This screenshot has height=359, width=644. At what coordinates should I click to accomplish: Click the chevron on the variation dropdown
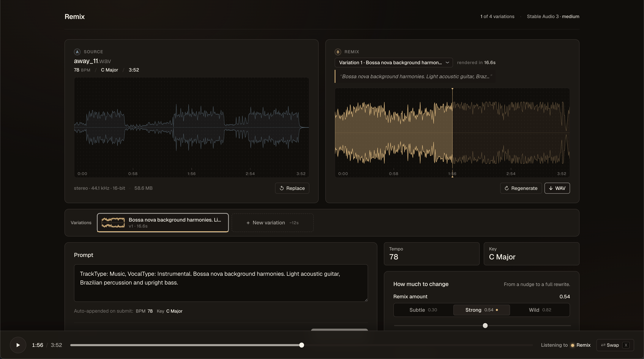(x=447, y=62)
